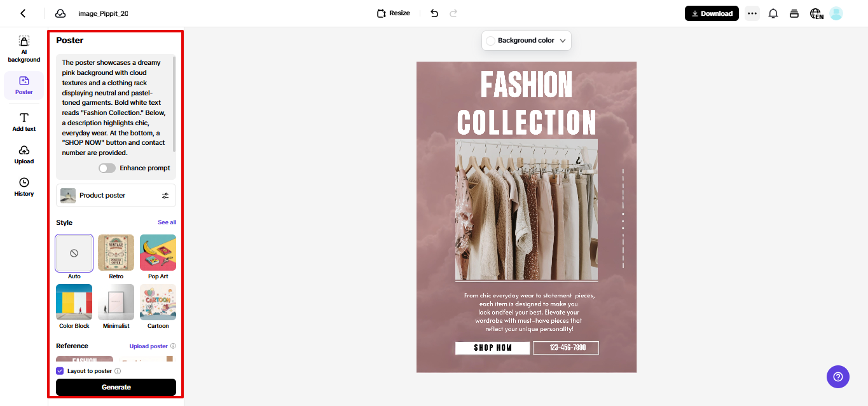The height and width of the screenshot is (406, 868).
Task: Undo the last action
Action: pyautogui.click(x=434, y=13)
